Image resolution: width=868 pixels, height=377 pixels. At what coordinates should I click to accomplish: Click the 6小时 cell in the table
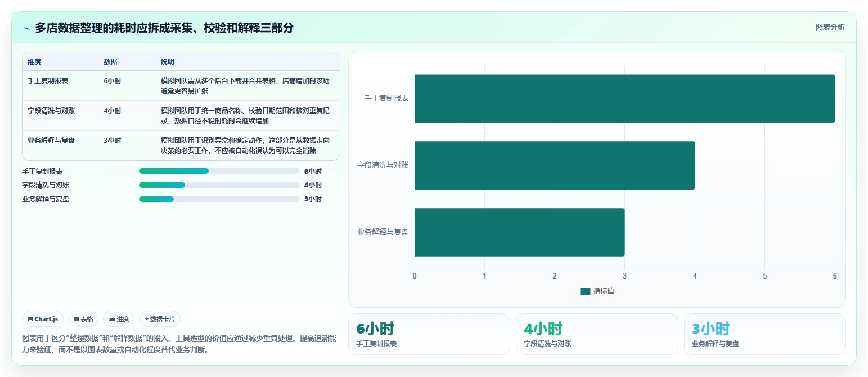click(x=112, y=81)
